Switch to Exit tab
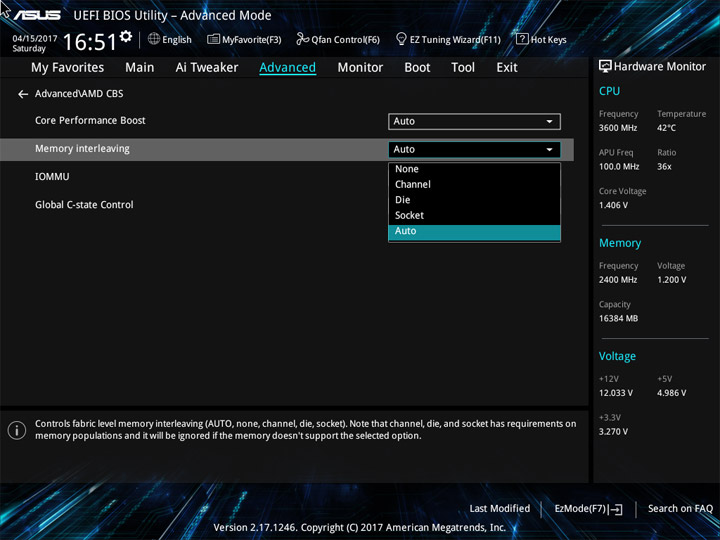 pyautogui.click(x=507, y=68)
